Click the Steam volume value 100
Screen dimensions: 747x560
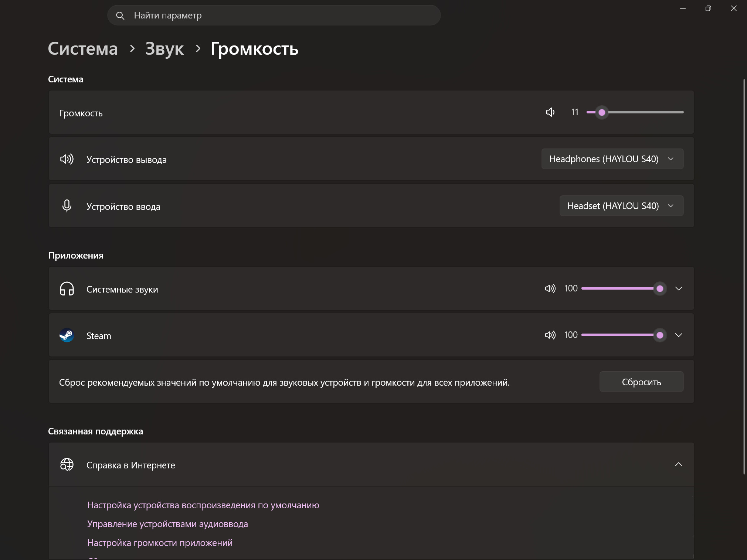(571, 335)
